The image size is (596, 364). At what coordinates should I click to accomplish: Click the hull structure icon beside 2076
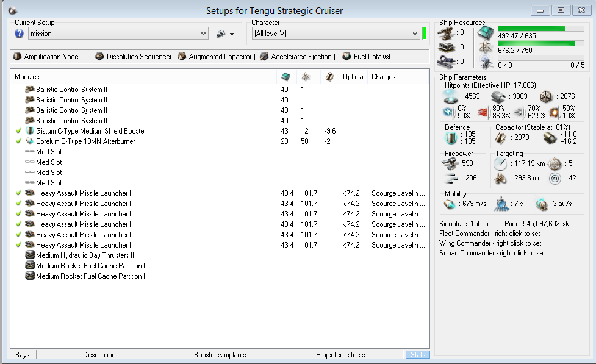(x=546, y=97)
